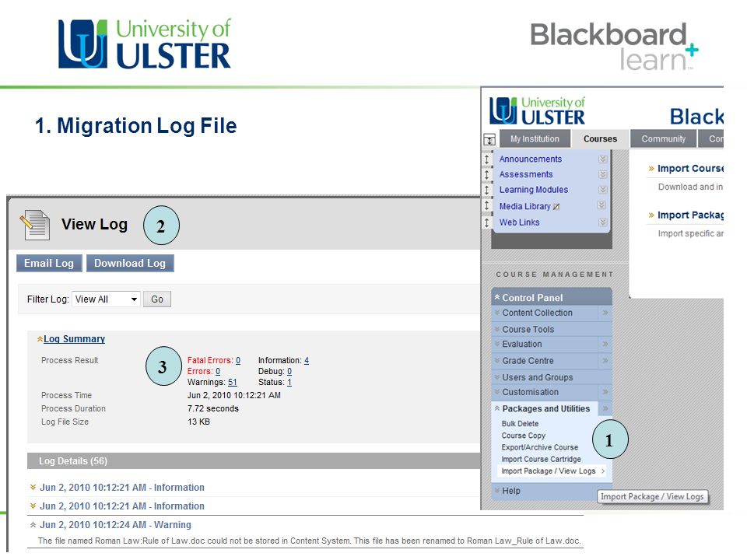Click the Announcements reorder arrow icon
The image size is (747, 560).
point(486,159)
